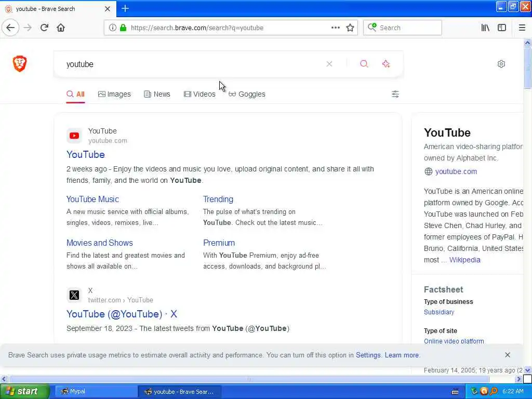Click the Subsidiary factsheet link
Screen dimensions: 532x399
click(x=438, y=312)
